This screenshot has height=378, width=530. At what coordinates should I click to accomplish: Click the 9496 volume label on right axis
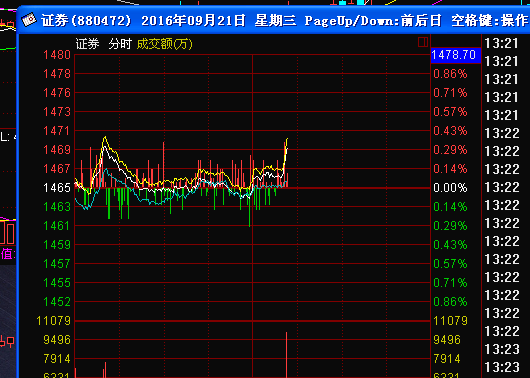pos(447,339)
